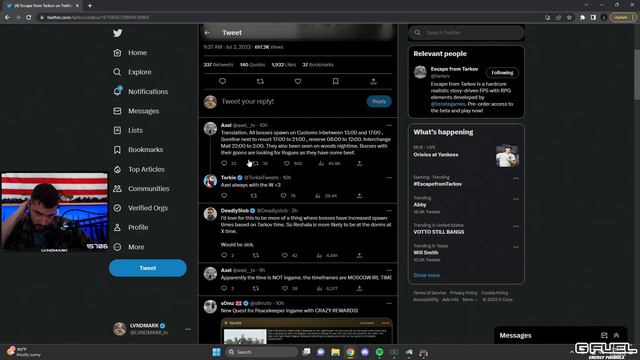Go back using the Tweet header arrow
Screen dimensions: 640x360
207,33
